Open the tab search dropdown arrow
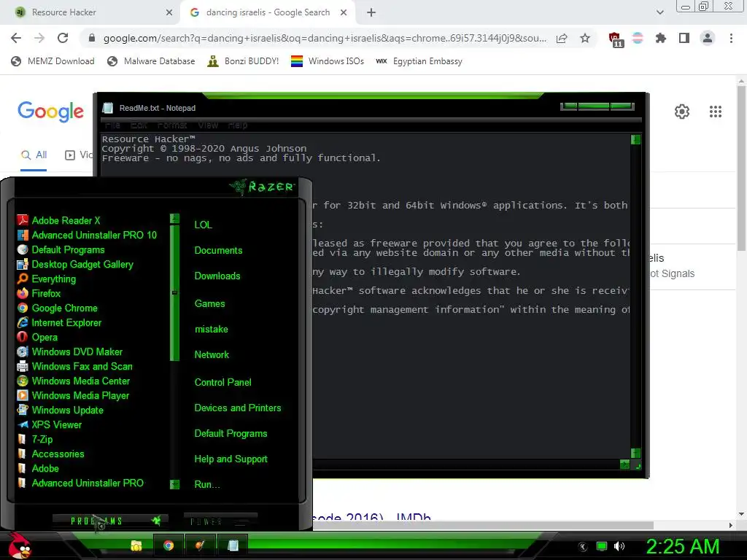Image resolution: width=747 pixels, height=560 pixels. coord(659,12)
